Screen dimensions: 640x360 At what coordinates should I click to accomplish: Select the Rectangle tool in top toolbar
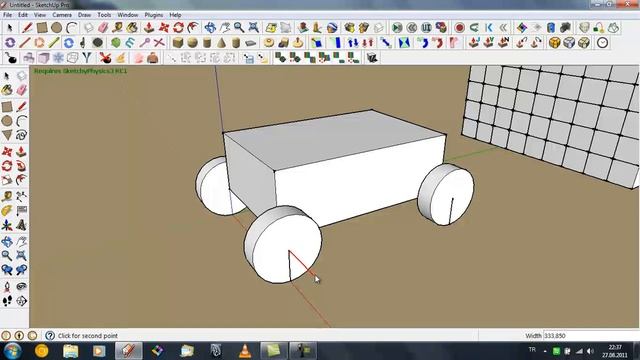click(x=42, y=28)
